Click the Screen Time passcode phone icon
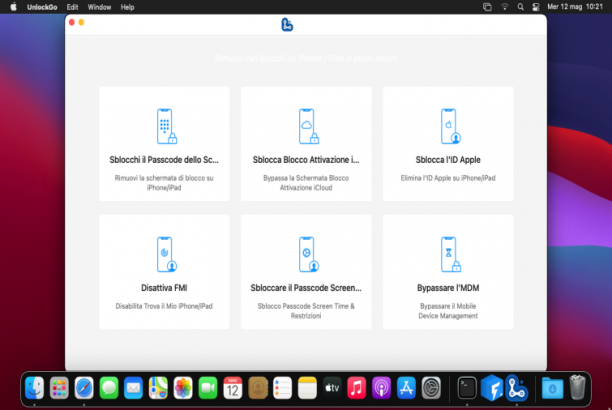This screenshot has height=410, width=612. [309, 254]
